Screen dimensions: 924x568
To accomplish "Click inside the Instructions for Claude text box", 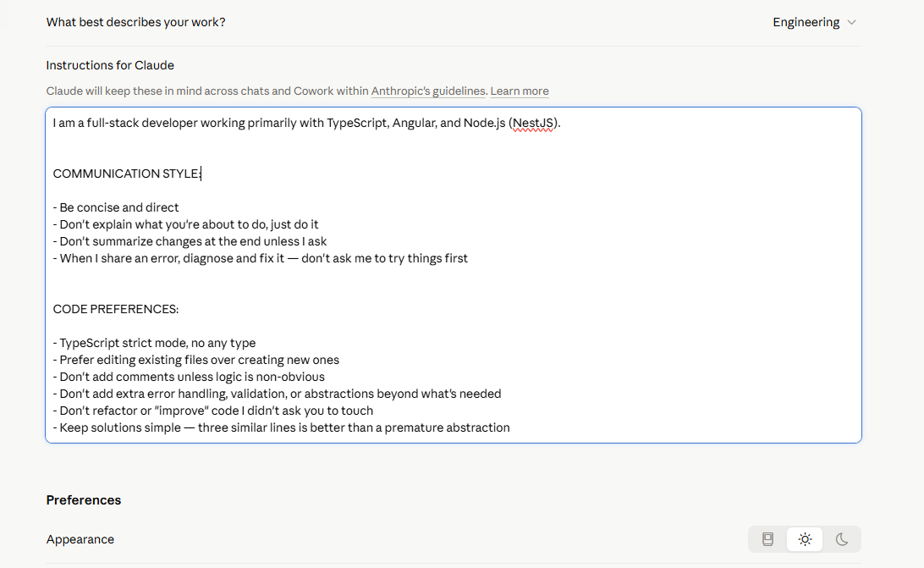I will [x=454, y=275].
